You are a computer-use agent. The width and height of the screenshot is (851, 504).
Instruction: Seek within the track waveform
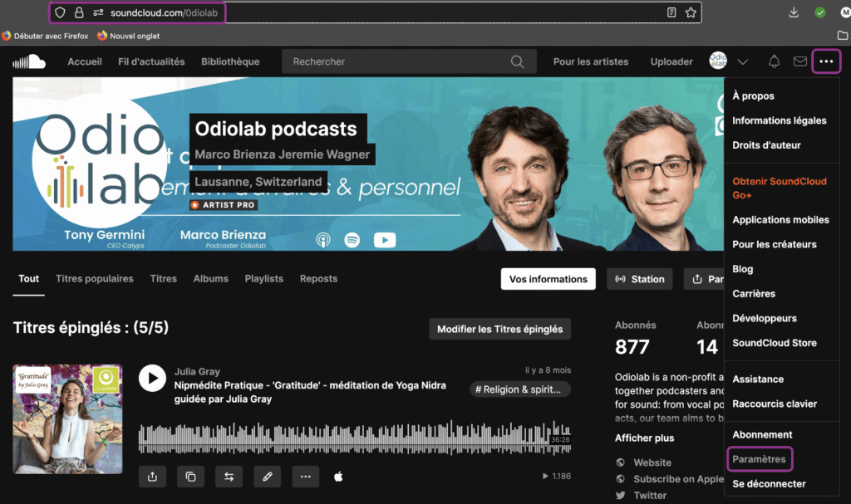pos(354,438)
